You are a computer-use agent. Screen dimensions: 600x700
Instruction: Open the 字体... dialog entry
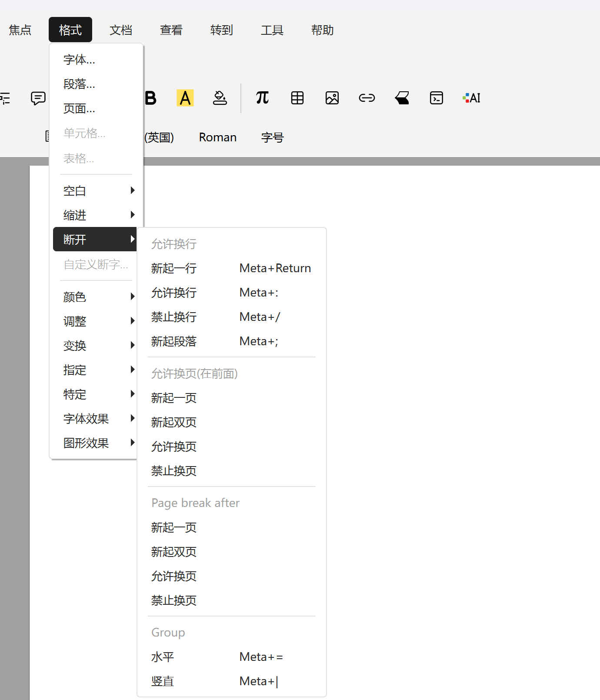(x=79, y=60)
